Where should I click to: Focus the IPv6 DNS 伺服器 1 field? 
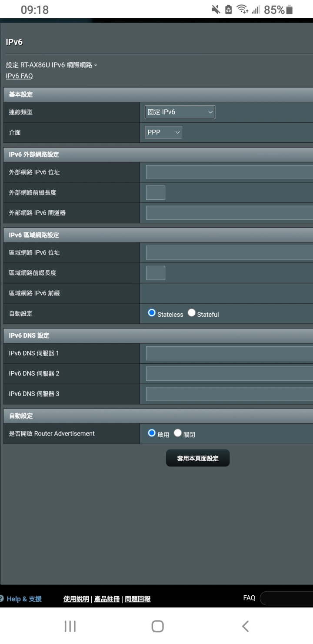(230, 353)
